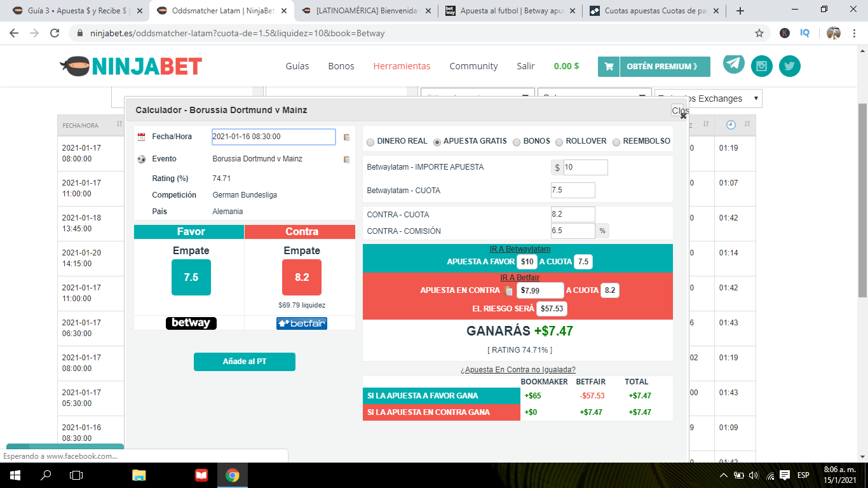868x488 pixels.
Task: Open the Twitter icon link
Action: [x=790, y=66]
